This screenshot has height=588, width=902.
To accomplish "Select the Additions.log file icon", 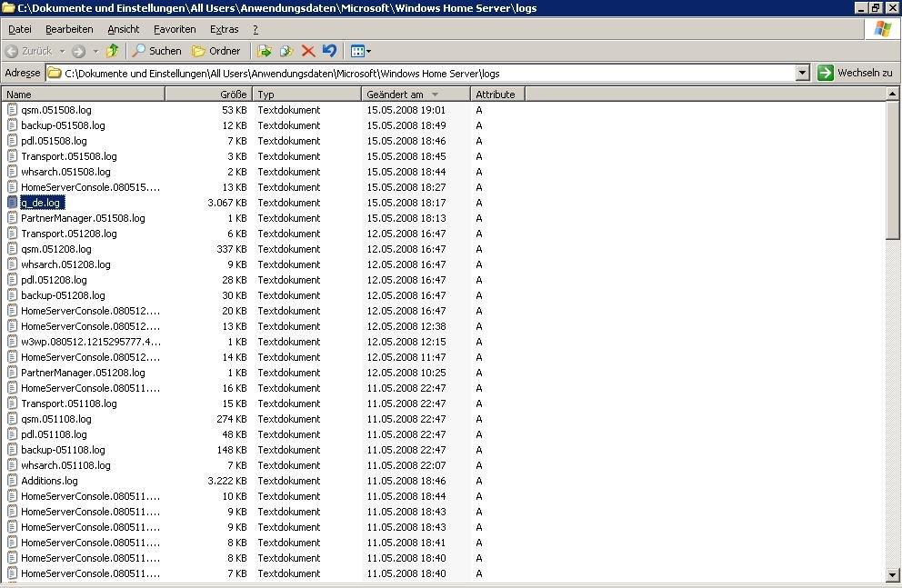I will (12, 481).
